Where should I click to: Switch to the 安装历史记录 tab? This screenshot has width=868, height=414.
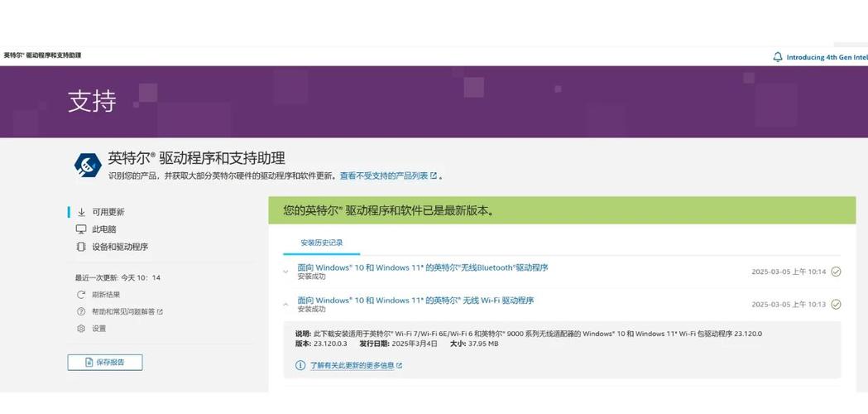(x=322, y=243)
